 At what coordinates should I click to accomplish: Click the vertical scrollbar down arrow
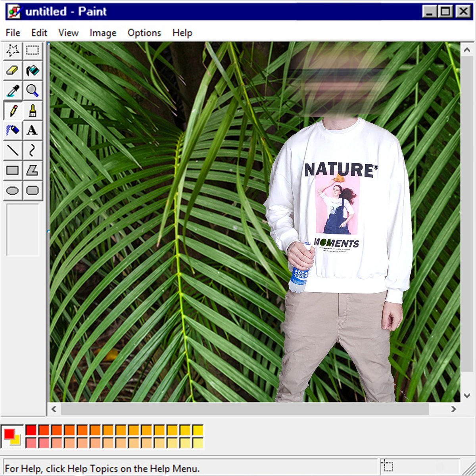coord(467,395)
